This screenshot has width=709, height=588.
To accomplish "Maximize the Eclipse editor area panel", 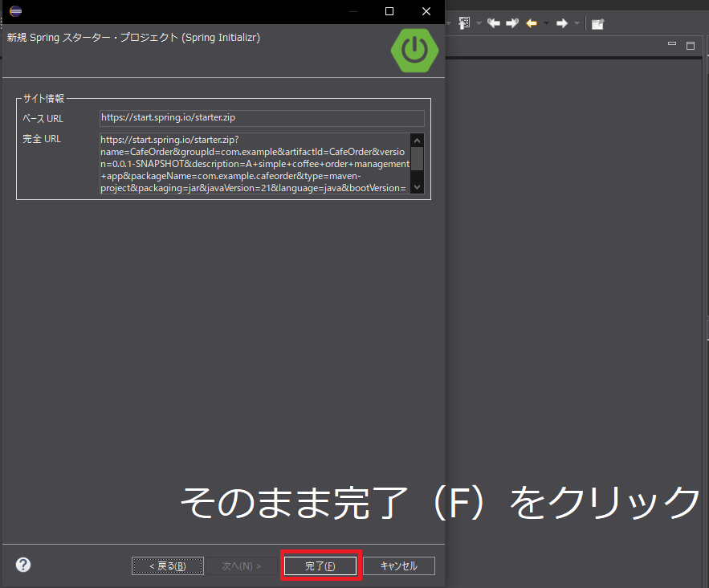I will tap(691, 46).
